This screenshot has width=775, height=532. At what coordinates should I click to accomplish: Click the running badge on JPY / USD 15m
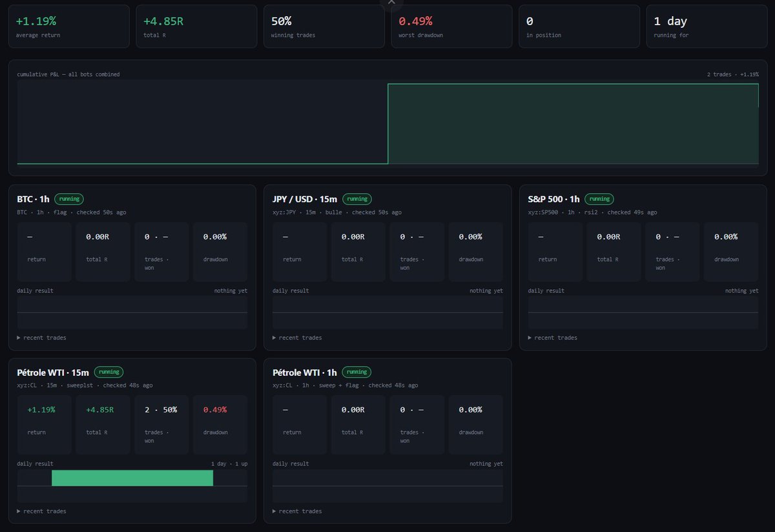pos(356,199)
